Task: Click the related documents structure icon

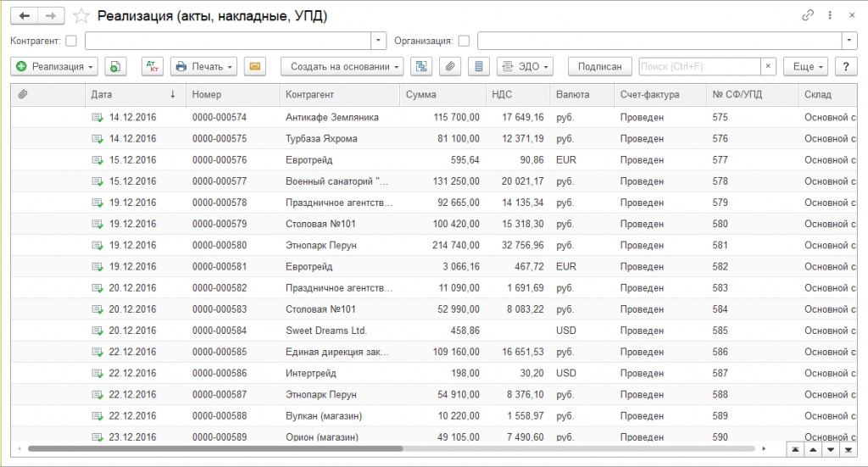Action: [421, 66]
